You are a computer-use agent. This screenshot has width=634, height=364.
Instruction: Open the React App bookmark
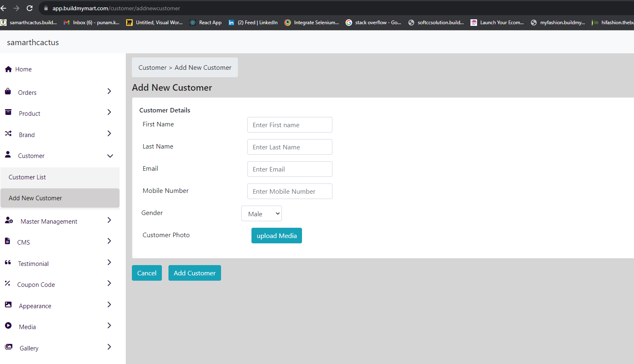click(x=205, y=23)
